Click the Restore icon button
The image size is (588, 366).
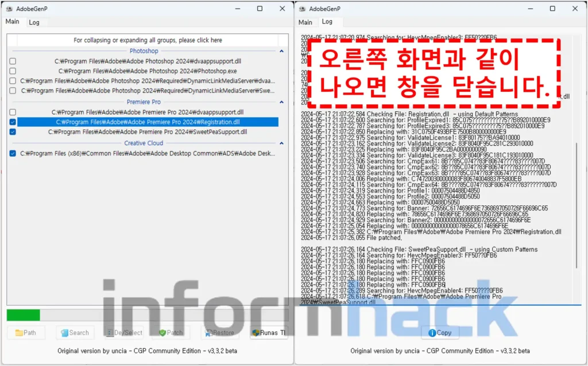[219, 333]
